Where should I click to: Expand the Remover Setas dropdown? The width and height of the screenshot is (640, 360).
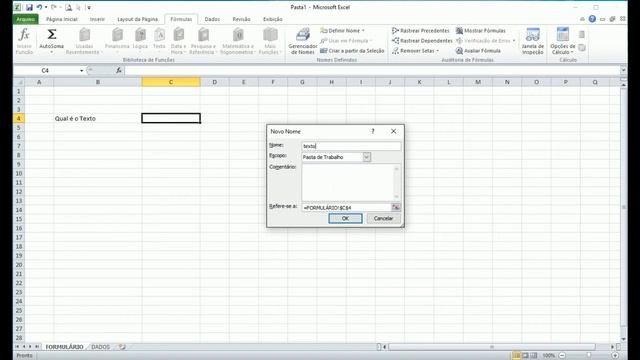(x=438, y=51)
